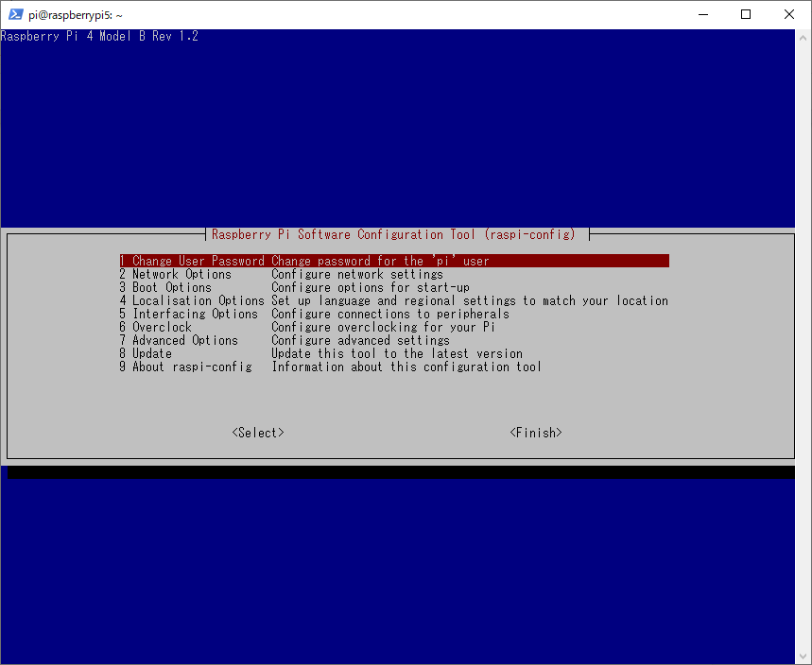Click 'Configure advanced settings' description

pos(360,340)
